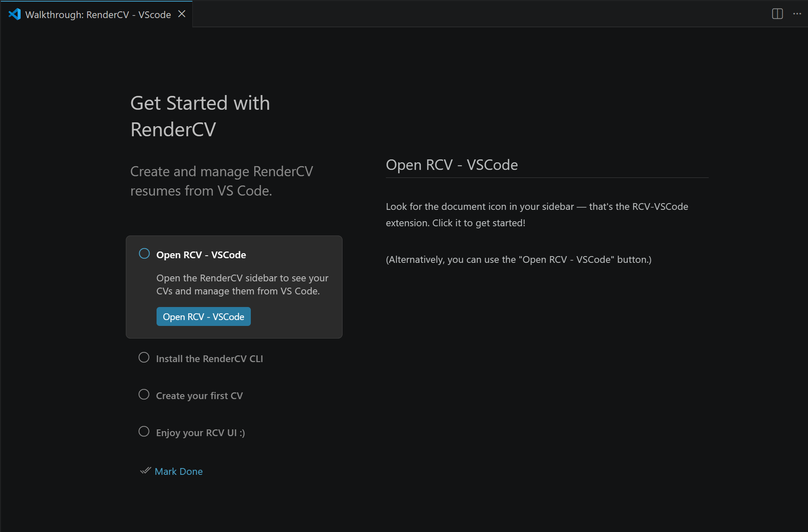Check off the Create your first CV circle
Screen dimensions: 808x532
[x=144, y=394]
